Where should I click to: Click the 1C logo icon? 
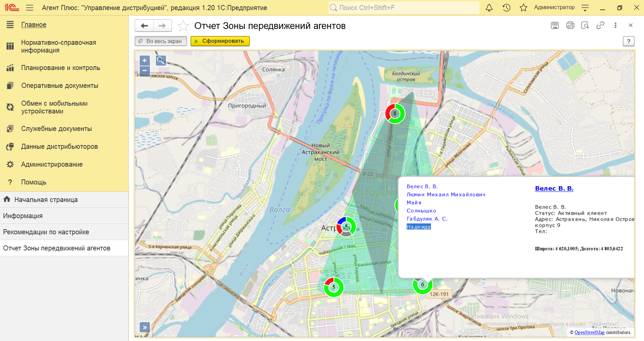pos(12,7)
